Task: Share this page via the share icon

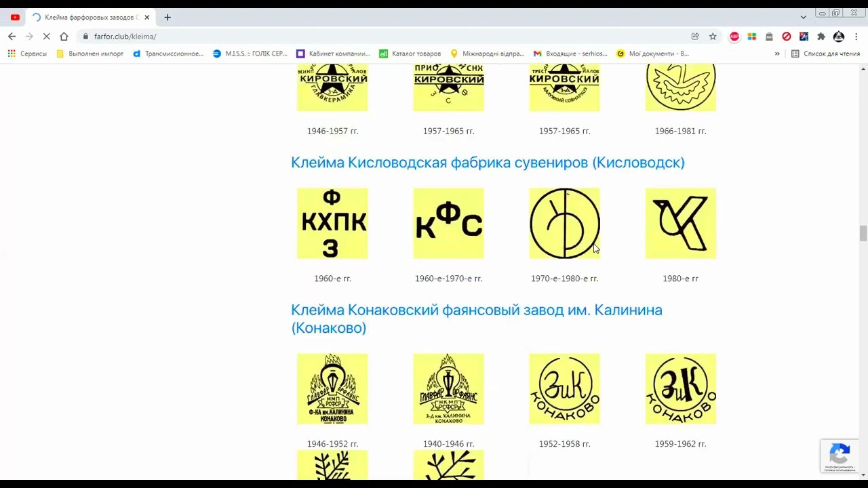Action: [695, 37]
